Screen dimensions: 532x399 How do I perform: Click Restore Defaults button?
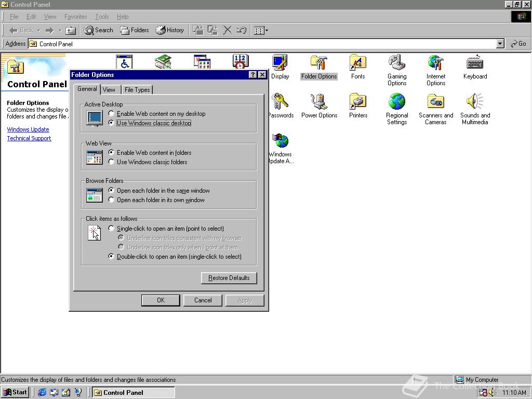coord(229,278)
